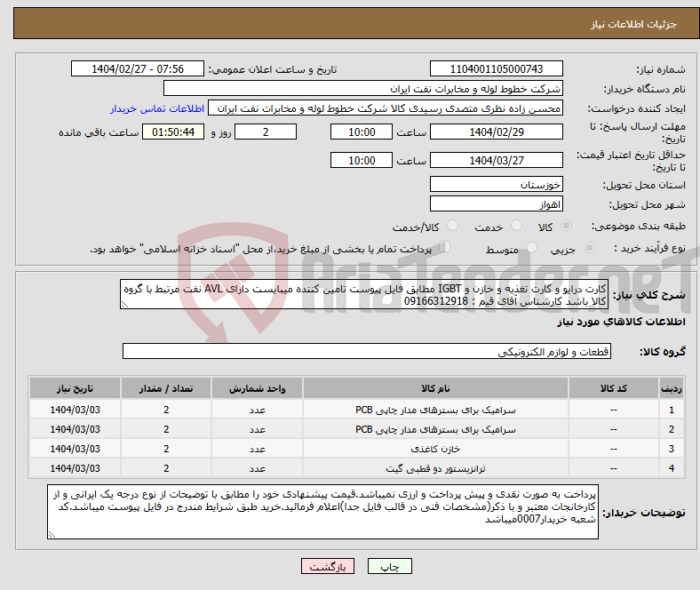Click the خازن کاغذی item cell
The height and width of the screenshot is (590, 700).
pos(435,449)
